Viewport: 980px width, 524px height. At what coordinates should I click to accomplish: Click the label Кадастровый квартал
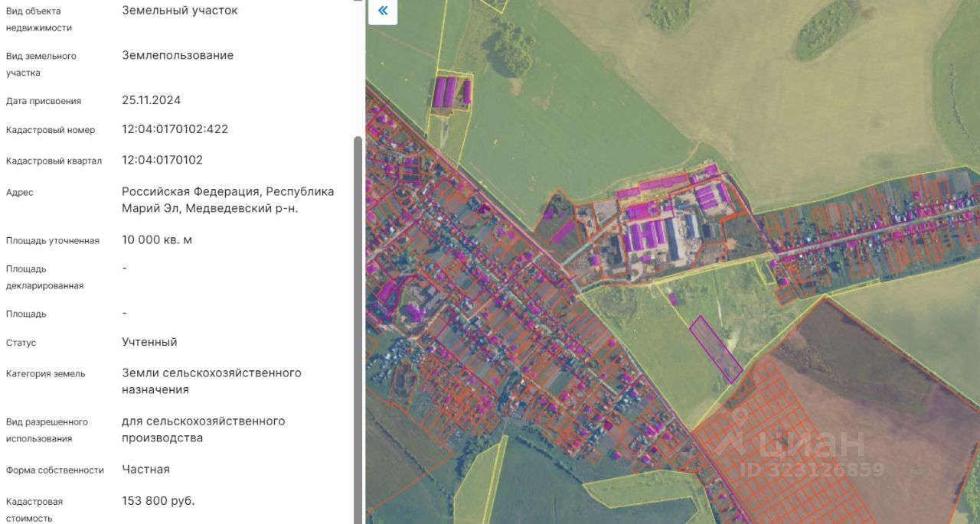pyautogui.click(x=54, y=161)
